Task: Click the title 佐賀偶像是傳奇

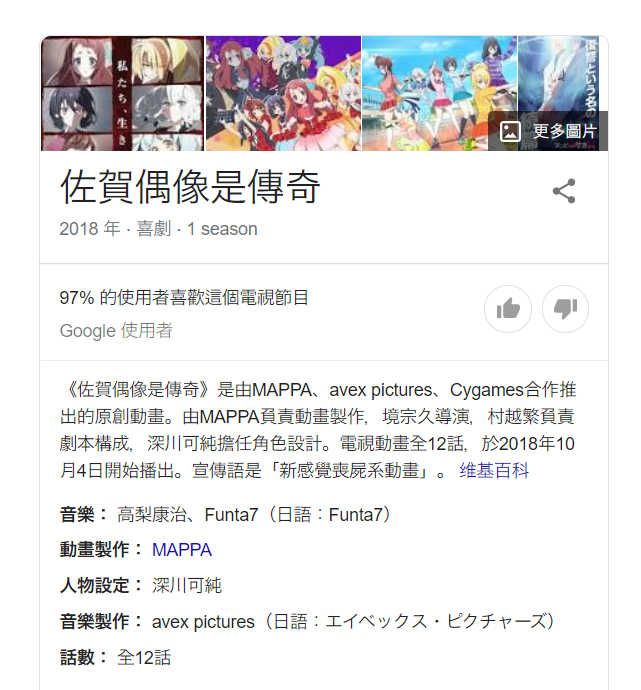Action: [x=190, y=187]
